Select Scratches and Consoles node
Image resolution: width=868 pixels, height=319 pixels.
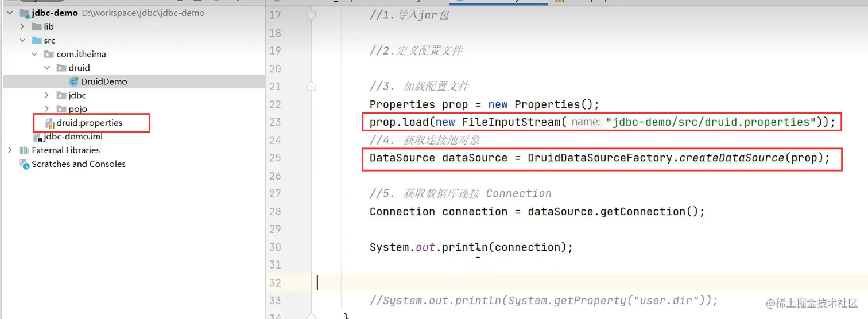pyautogui.click(x=79, y=164)
